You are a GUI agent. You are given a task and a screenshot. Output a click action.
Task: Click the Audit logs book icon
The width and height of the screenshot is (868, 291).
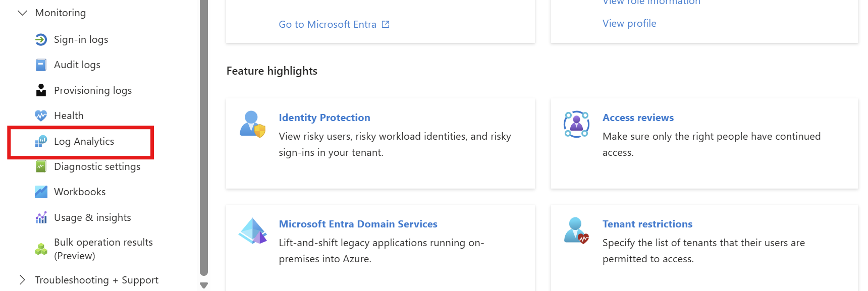(41, 65)
